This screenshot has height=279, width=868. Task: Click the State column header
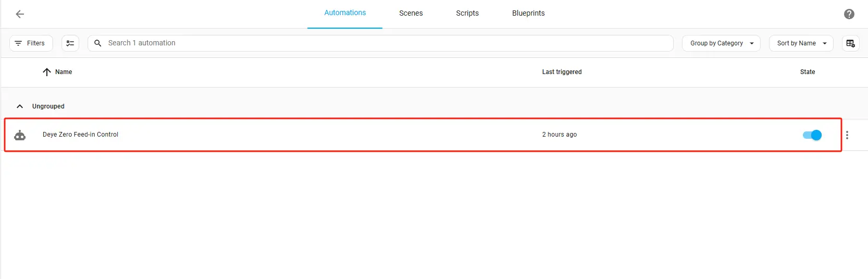[807, 72]
